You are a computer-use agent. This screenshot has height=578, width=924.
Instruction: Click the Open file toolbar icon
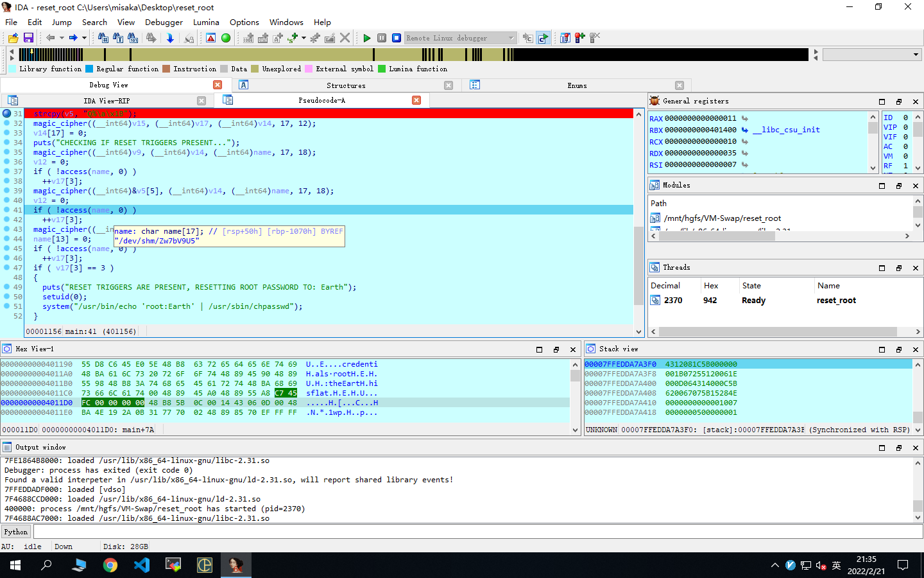coord(13,38)
